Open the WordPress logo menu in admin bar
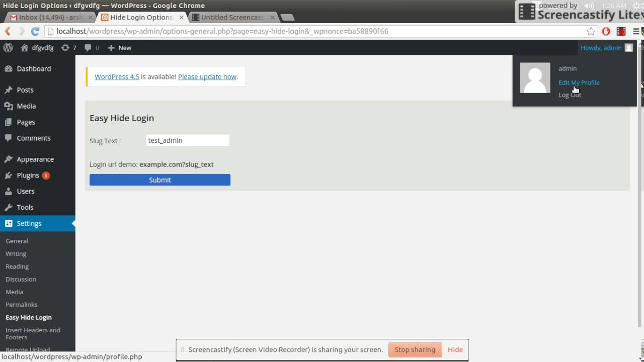Screen dimensions: 644x362 pos(8,48)
